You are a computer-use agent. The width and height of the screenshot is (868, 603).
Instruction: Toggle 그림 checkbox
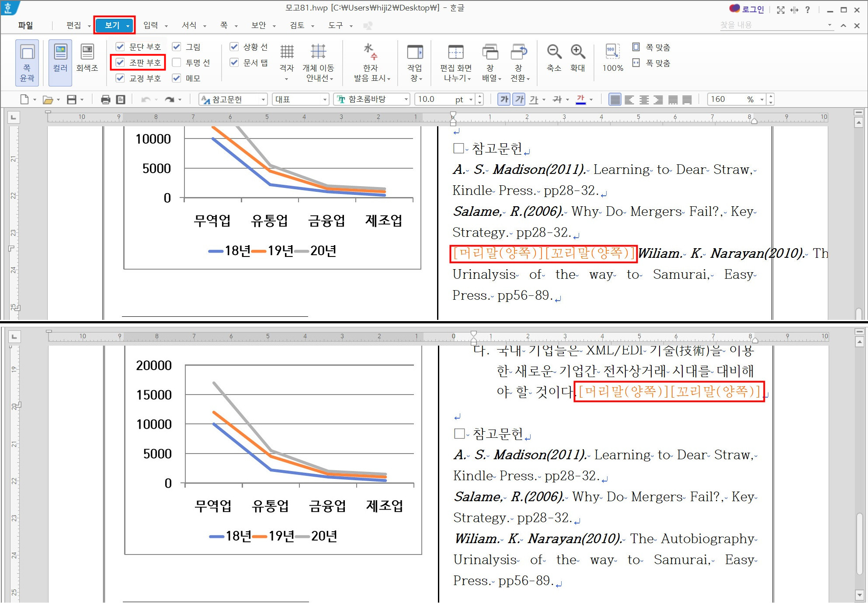coord(177,47)
